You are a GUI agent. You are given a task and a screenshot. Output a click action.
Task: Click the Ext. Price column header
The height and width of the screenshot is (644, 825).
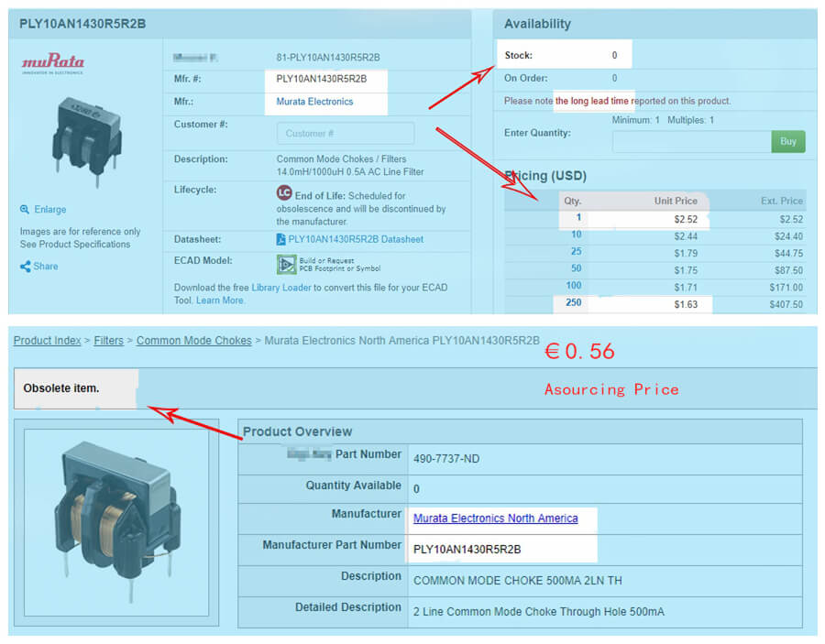(x=782, y=201)
